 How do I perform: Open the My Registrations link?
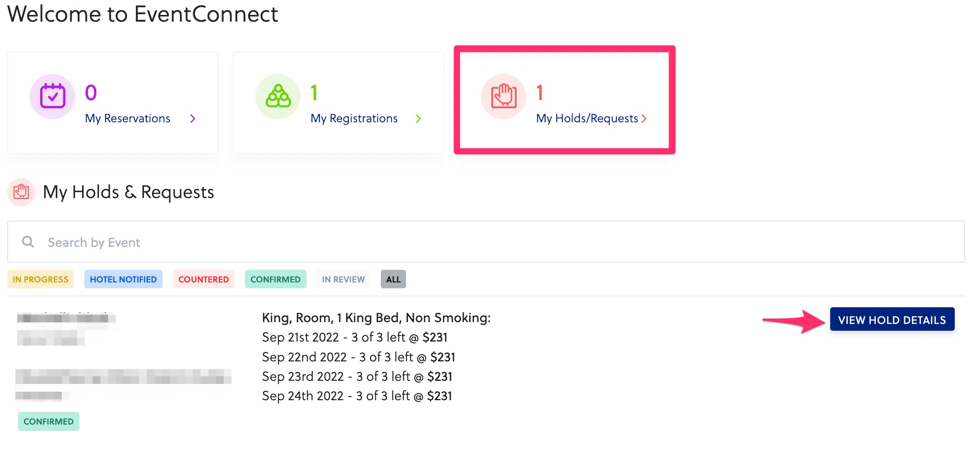click(x=354, y=119)
